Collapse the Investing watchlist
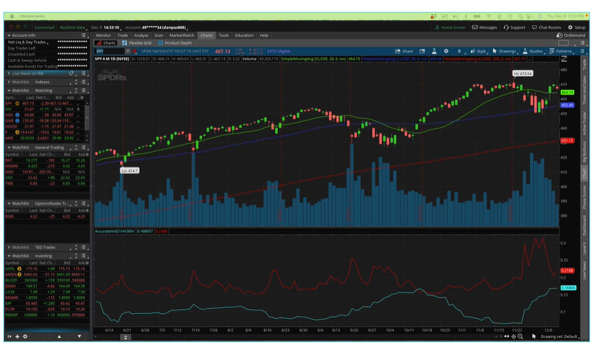The image size is (594, 364). pos(9,255)
